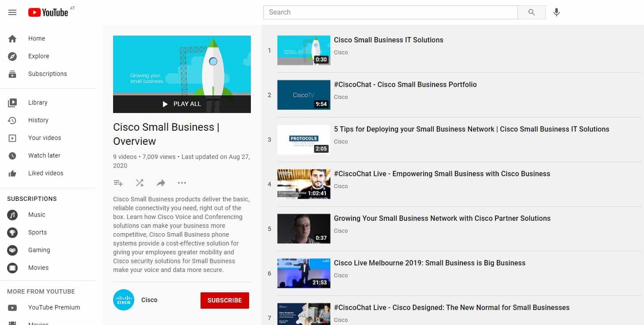Open the hamburger guide menu
The width and height of the screenshot is (644, 325).
click(x=12, y=12)
